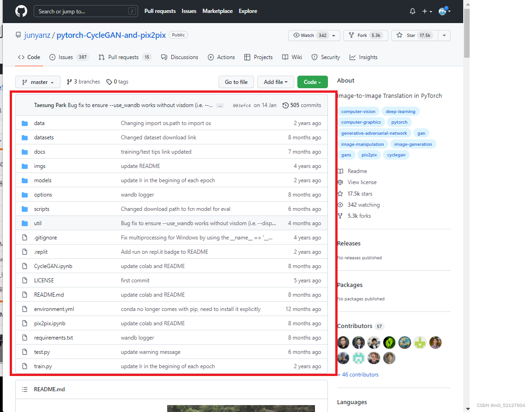Open the master branch selector

point(38,82)
